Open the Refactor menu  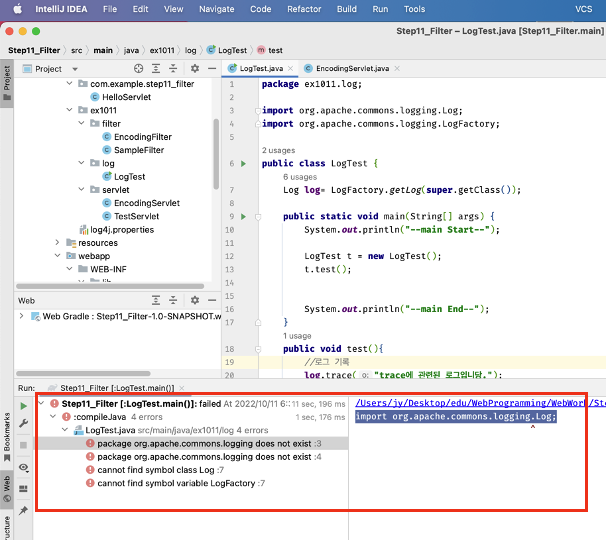click(304, 9)
